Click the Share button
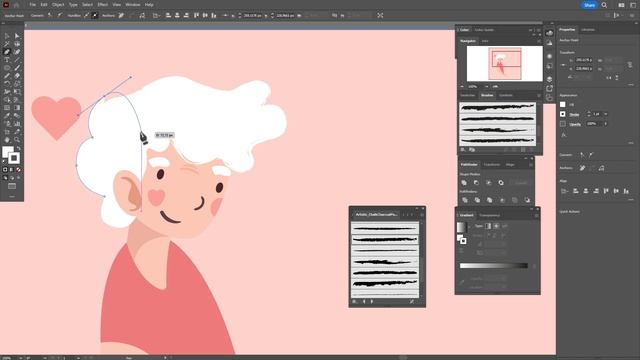The image size is (640, 360). (589, 5)
